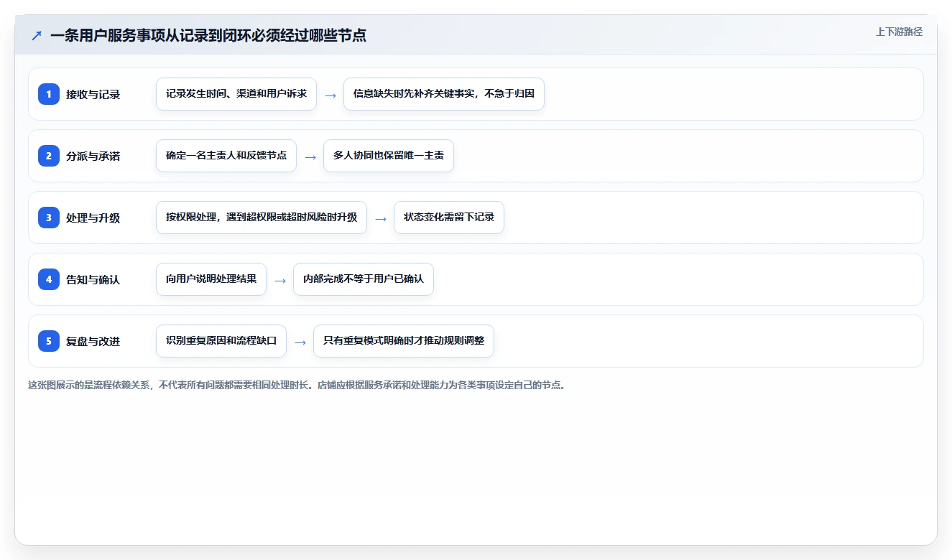Click the arrow after 按权限处理 card
952x560 pixels.
(381, 218)
